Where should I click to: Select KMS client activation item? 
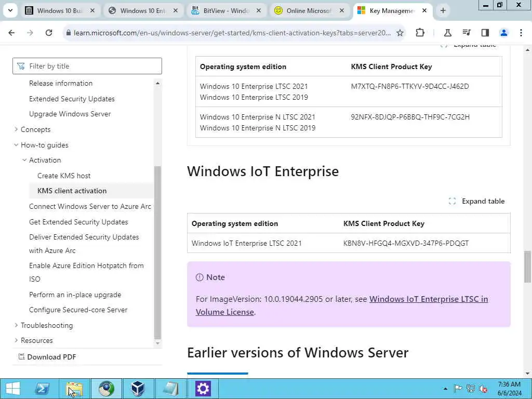coord(72,191)
